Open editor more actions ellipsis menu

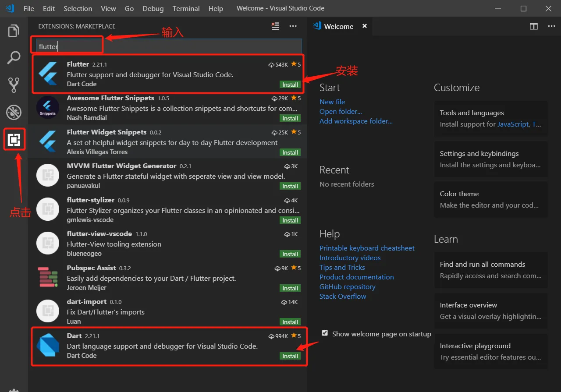click(x=552, y=26)
